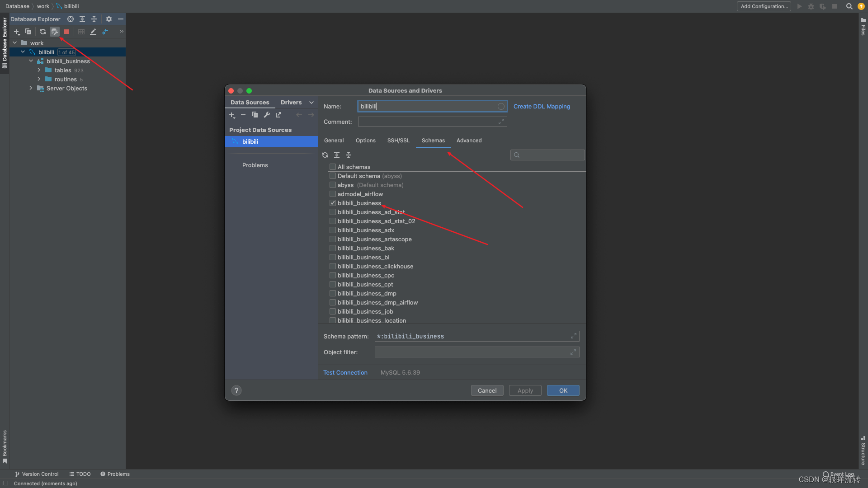Screen dimensions: 868x488
Task: Enable the admodel_airflow schema
Action: pyautogui.click(x=333, y=194)
